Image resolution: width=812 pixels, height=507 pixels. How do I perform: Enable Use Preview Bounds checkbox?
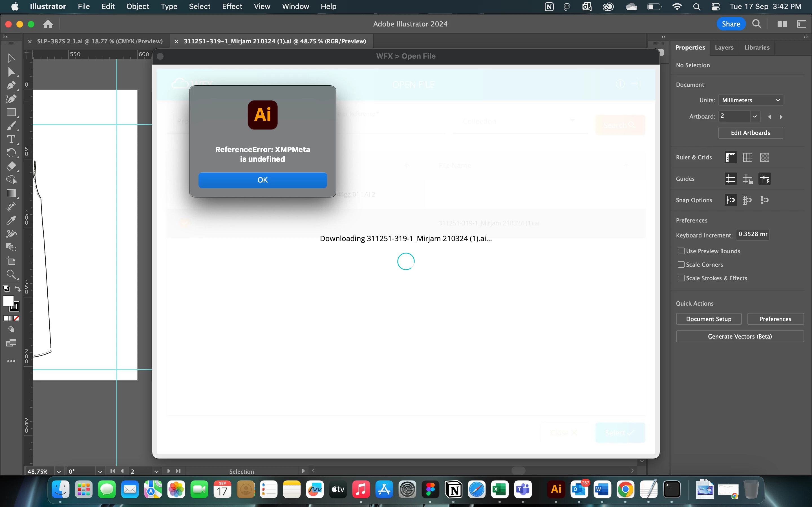pyautogui.click(x=681, y=251)
